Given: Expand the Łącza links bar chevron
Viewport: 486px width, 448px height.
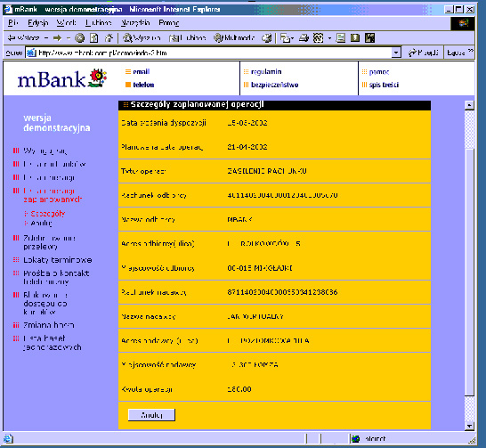Looking at the screenshot, I should pyautogui.click(x=471, y=51).
